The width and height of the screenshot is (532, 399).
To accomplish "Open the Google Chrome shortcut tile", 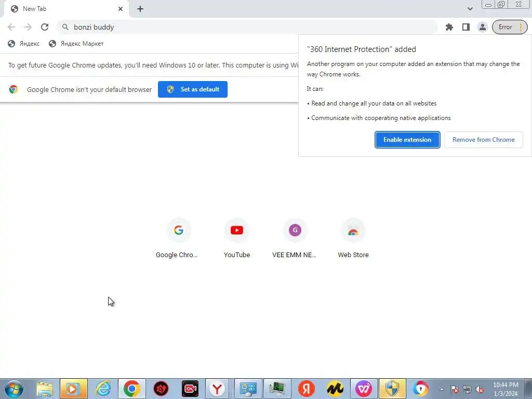I will [x=179, y=238].
